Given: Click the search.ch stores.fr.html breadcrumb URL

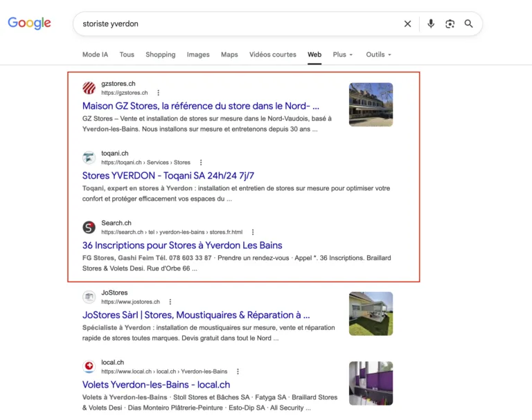Looking at the screenshot, I should pyautogui.click(x=172, y=232).
